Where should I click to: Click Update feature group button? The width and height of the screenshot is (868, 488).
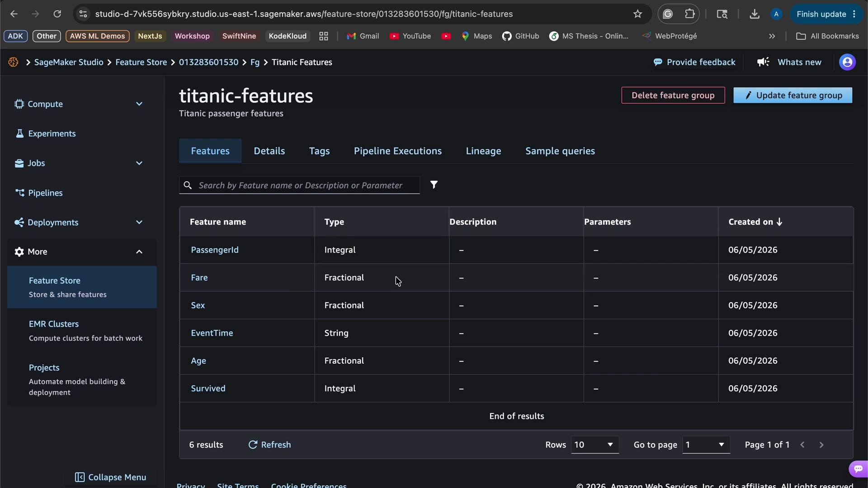[x=793, y=95]
